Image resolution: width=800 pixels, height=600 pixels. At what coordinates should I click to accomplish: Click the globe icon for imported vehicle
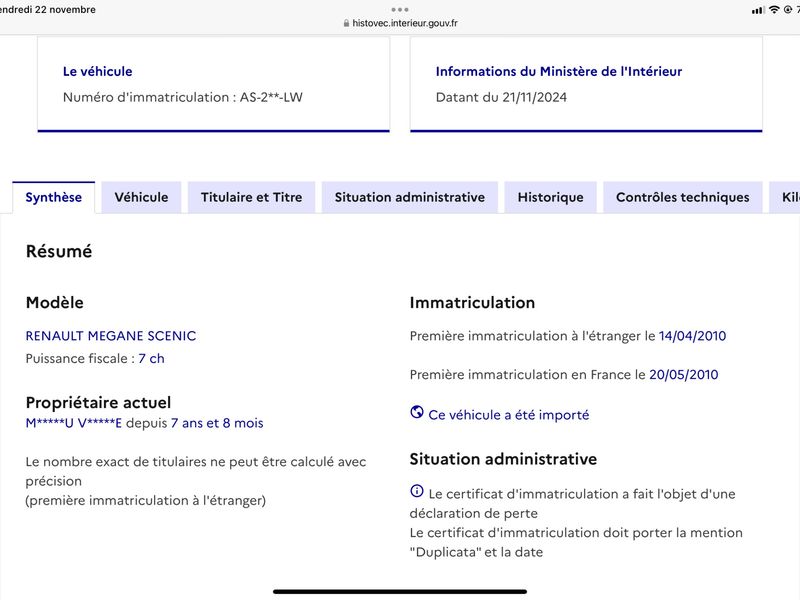417,412
